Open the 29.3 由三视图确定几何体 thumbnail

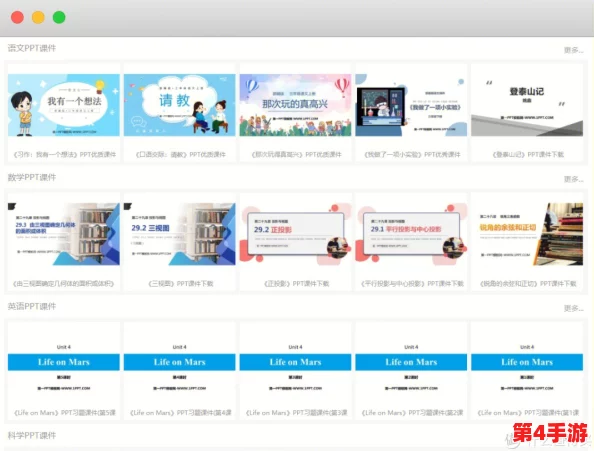(64, 234)
